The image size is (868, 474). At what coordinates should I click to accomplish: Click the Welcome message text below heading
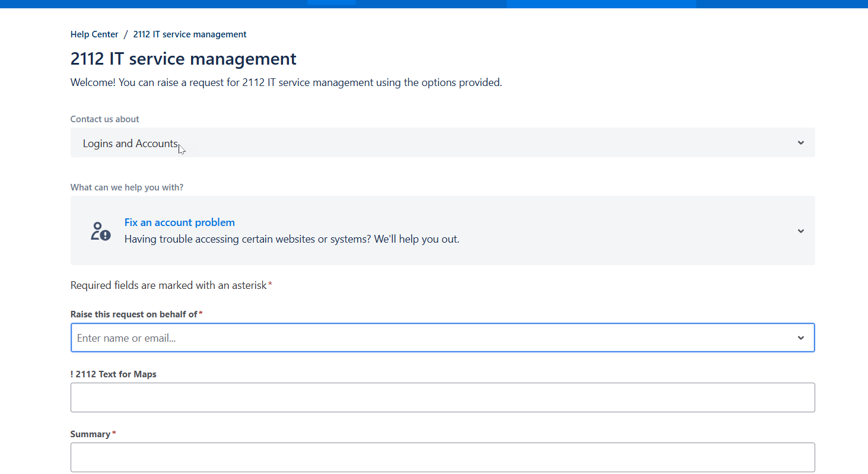[286, 82]
